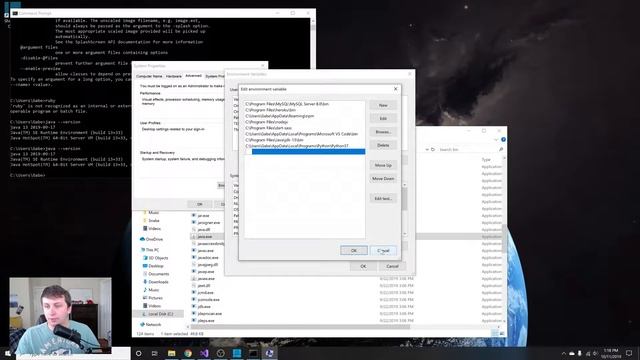Open Explorer address history dropdown
640x360 pixels.
tap(427, 149)
